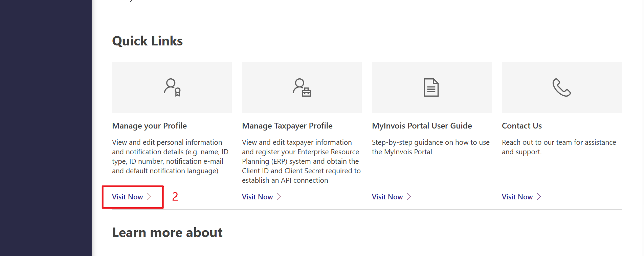Click chevron arrow beside Taxpayer Profile Visit Now
The image size is (644, 256).
[279, 197]
